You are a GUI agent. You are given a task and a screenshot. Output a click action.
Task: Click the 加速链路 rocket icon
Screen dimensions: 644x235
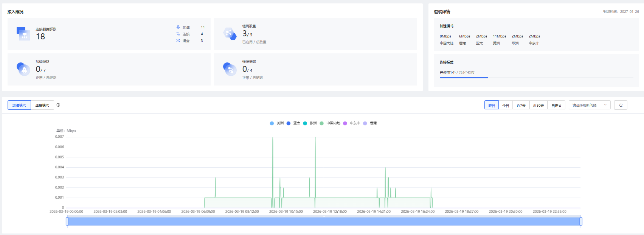23,69
